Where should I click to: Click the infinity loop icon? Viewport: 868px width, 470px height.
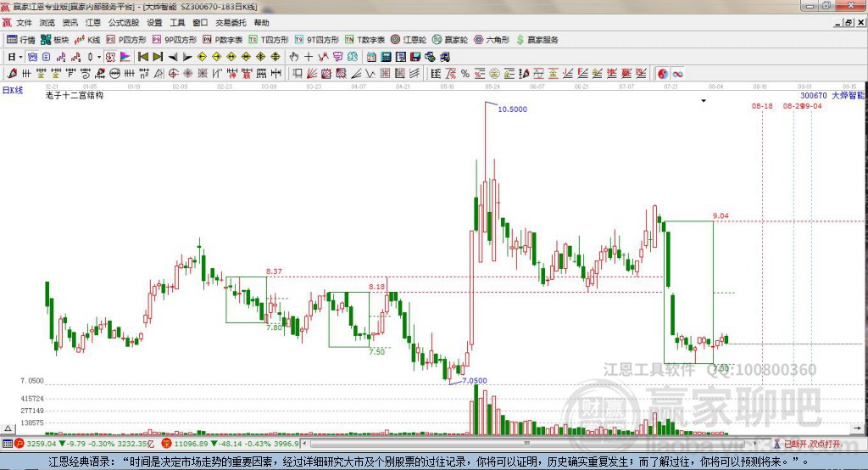677,74
